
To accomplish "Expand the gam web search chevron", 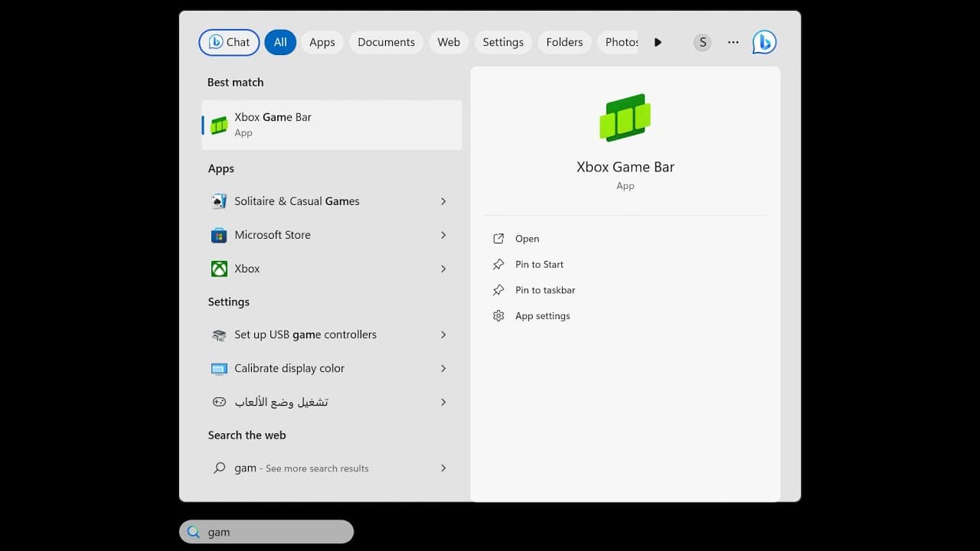I will [x=443, y=468].
